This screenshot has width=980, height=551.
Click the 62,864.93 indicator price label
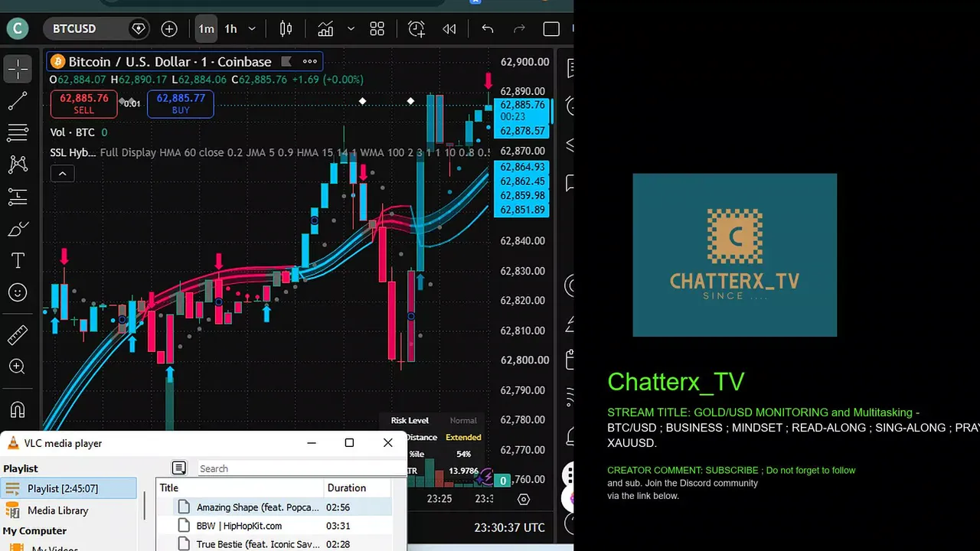(x=522, y=167)
